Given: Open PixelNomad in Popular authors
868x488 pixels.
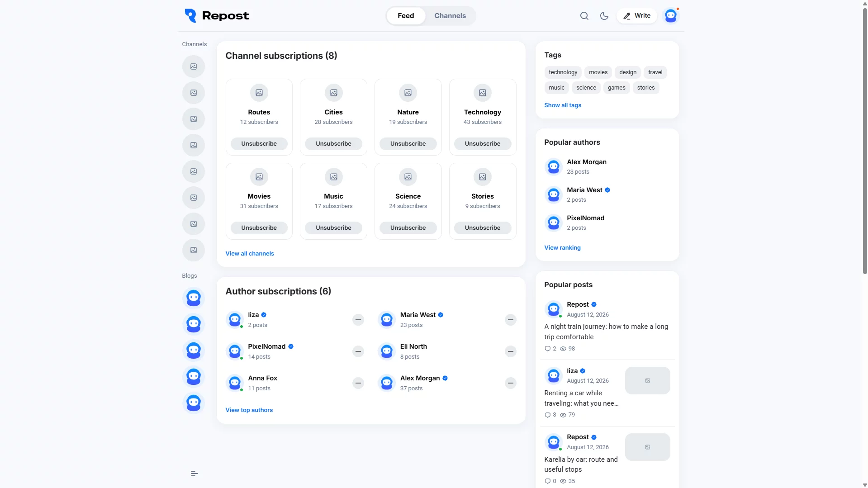Looking at the screenshot, I should point(585,218).
